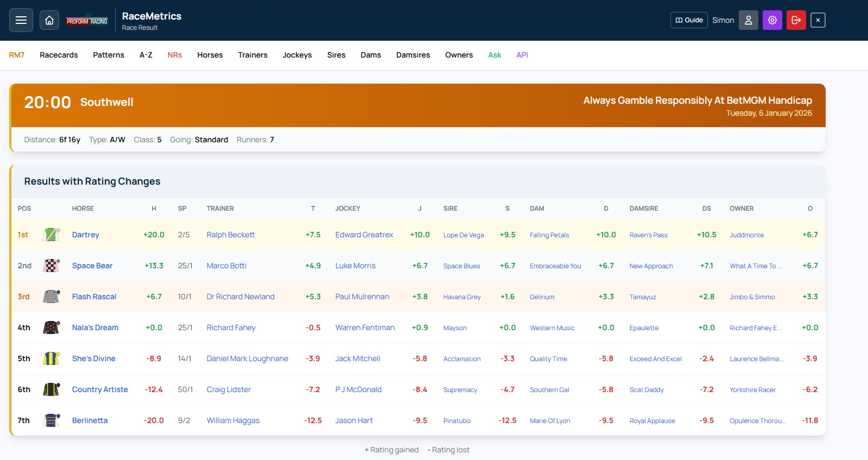The height and width of the screenshot is (460, 868).
Task: Open the NRs tab
Action: pyautogui.click(x=175, y=55)
